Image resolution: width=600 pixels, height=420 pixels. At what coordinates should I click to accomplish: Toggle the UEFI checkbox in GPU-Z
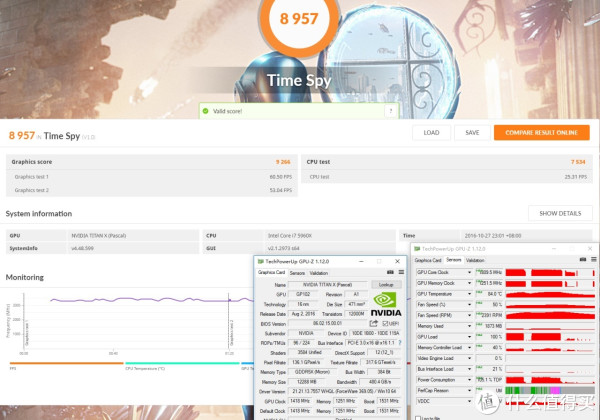[385, 324]
